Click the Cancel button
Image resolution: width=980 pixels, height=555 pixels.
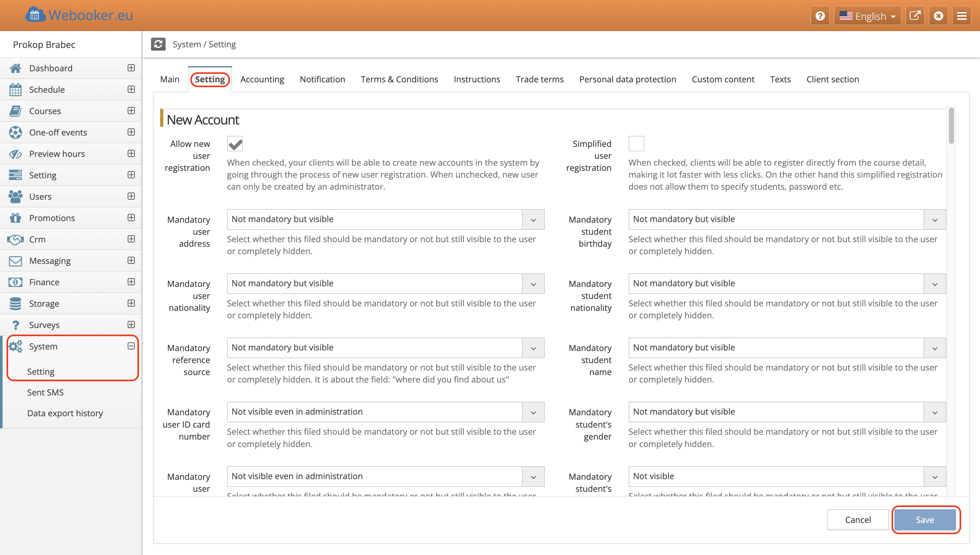pyautogui.click(x=858, y=520)
